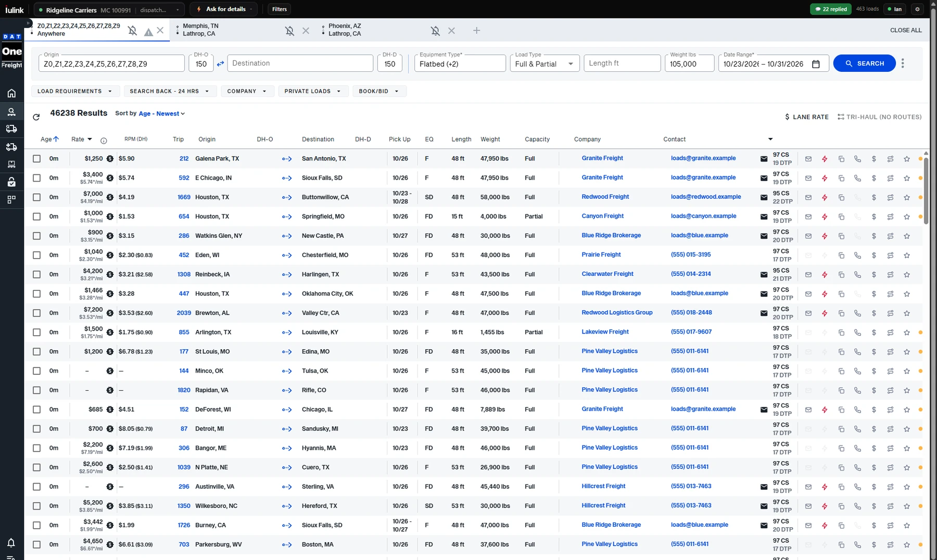The height and width of the screenshot is (560, 937).
Task: Click the rate info icon in the column header
Action: [x=104, y=141]
